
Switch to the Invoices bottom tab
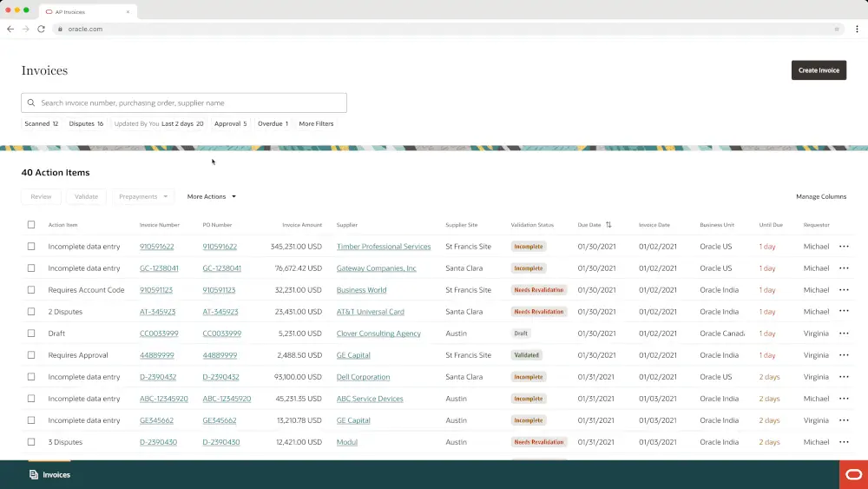pos(49,474)
